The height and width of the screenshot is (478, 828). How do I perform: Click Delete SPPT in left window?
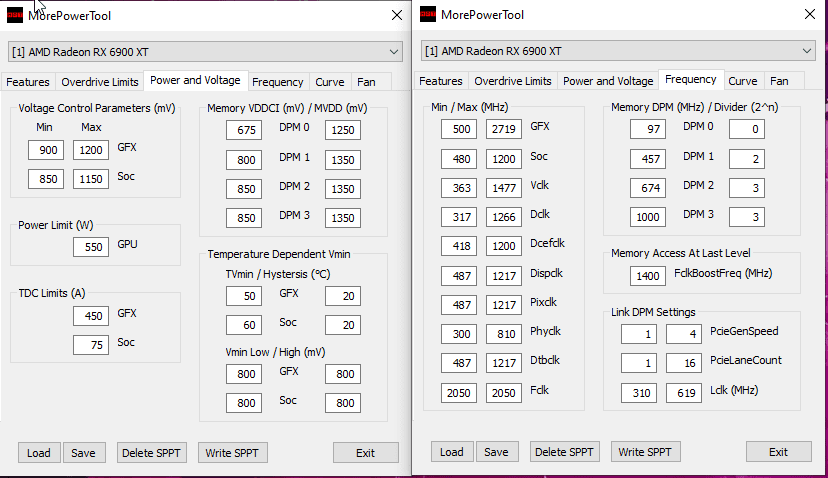(x=152, y=453)
